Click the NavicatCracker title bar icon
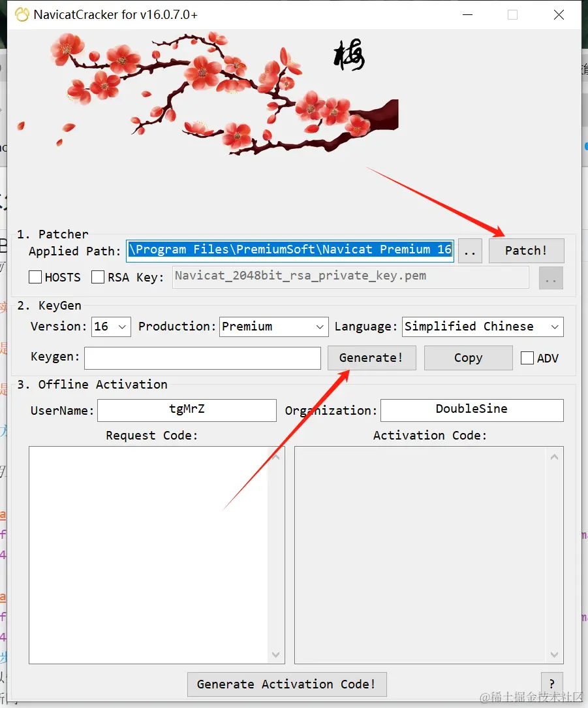Screen dimensions: 588x708 pos(22,14)
